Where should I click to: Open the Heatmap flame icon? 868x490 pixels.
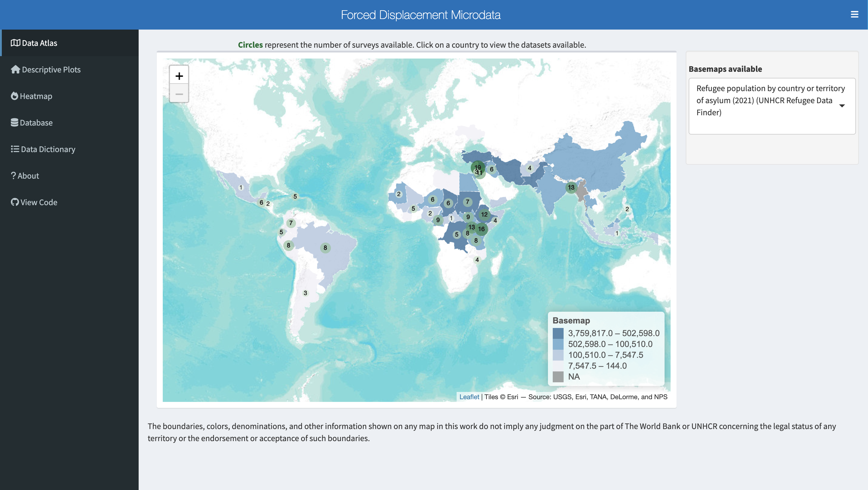coord(14,96)
